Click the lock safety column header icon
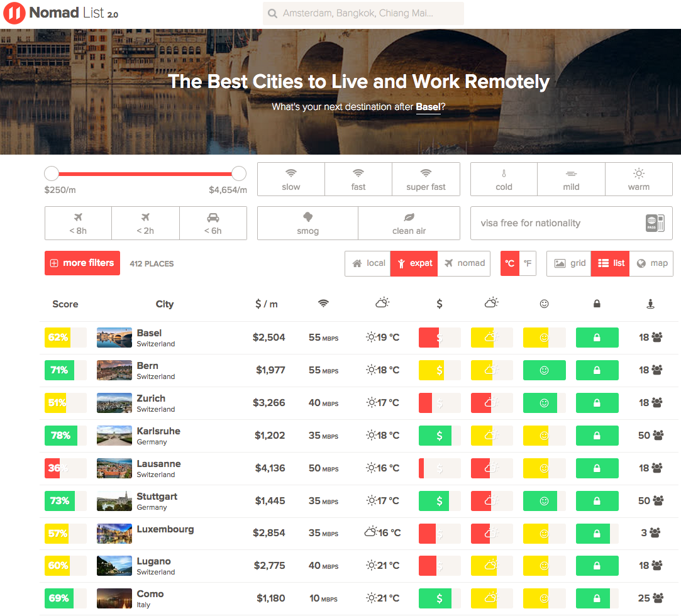This screenshot has height=616, width=681. tap(597, 304)
